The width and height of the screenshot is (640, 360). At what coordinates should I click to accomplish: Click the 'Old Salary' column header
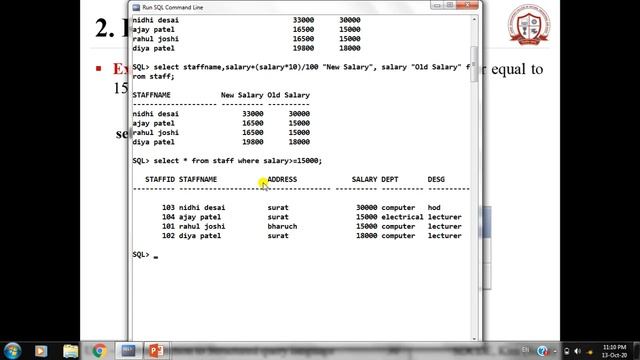pyautogui.click(x=289, y=95)
